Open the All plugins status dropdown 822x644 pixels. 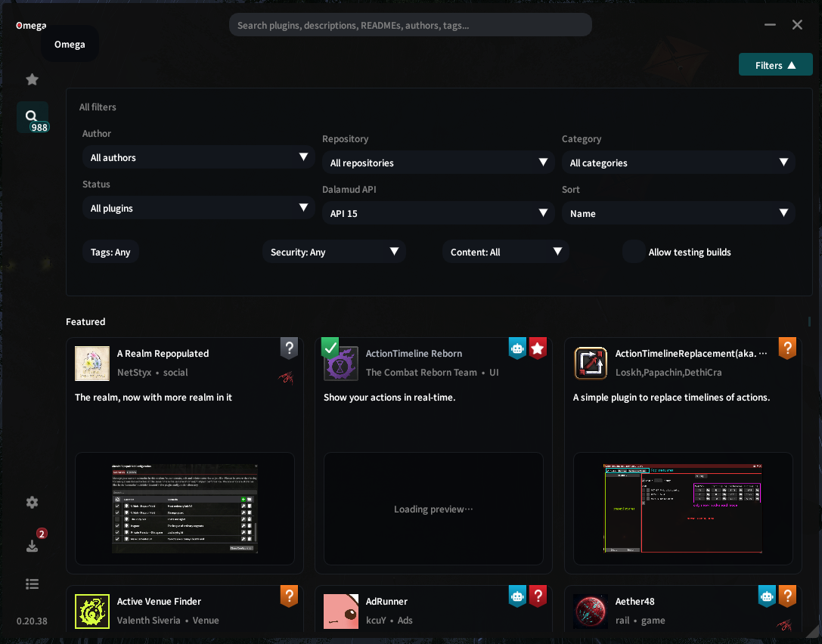point(198,208)
